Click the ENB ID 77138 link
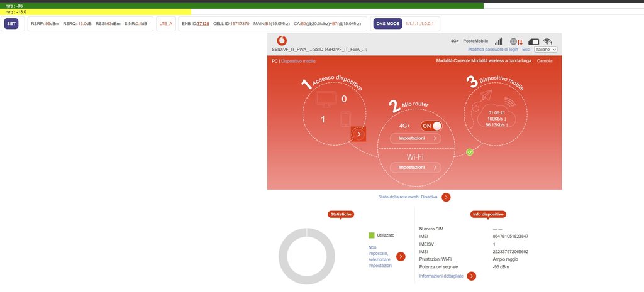Viewport: 644px width, 292px height. click(x=203, y=24)
